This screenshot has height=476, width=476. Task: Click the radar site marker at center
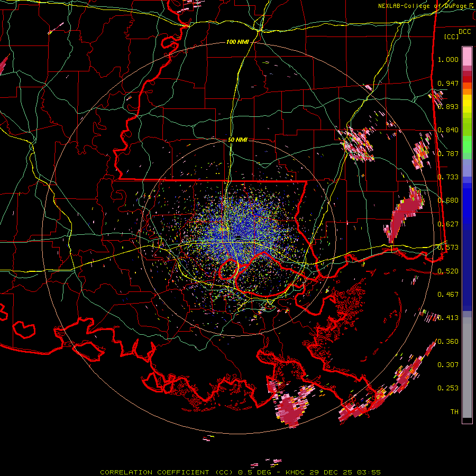(239, 237)
